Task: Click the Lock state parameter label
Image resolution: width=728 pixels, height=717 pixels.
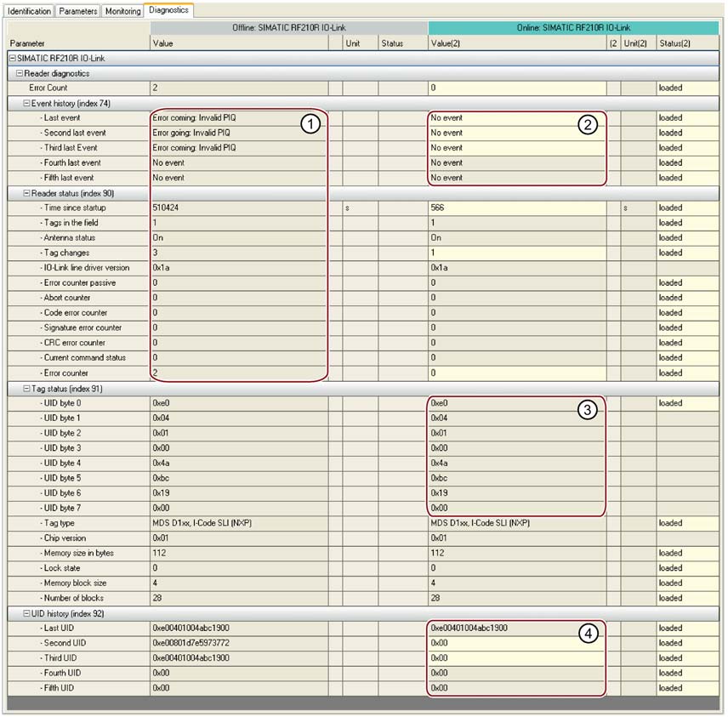Action: click(62, 568)
